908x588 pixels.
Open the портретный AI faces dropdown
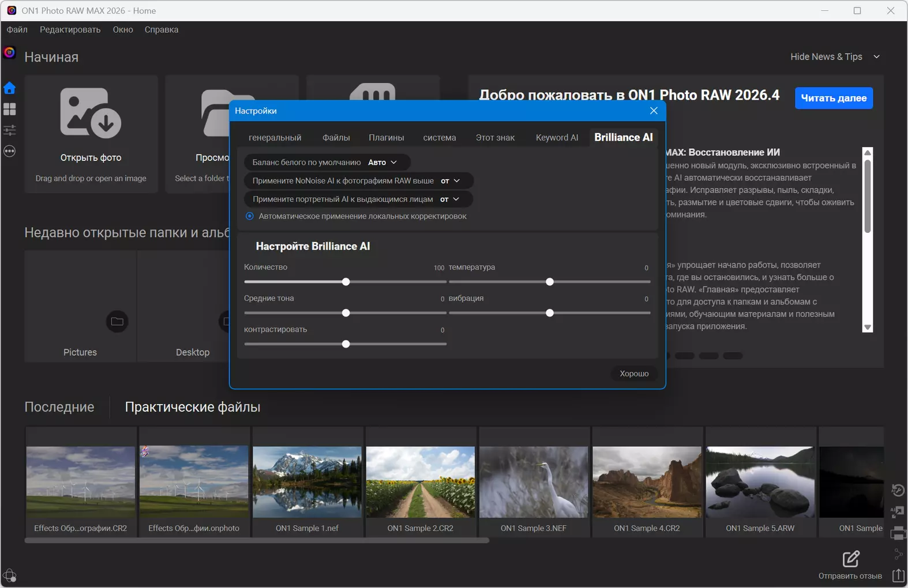pos(358,199)
